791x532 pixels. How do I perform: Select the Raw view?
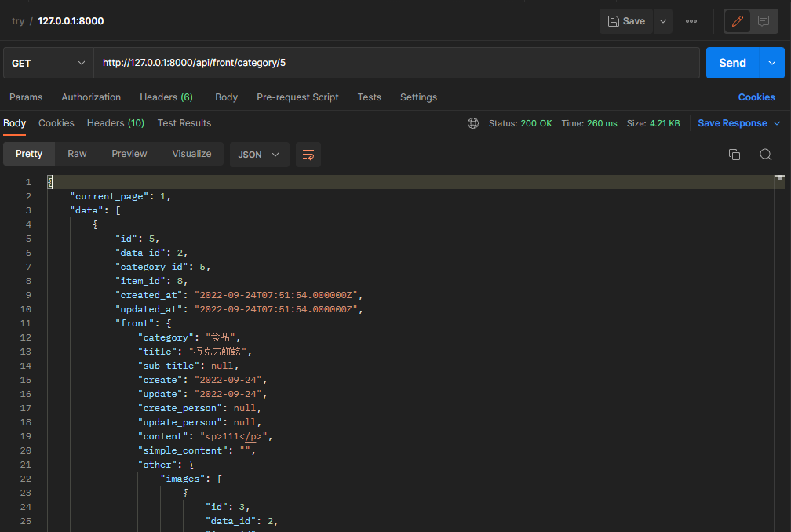click(x=77, y=154)
